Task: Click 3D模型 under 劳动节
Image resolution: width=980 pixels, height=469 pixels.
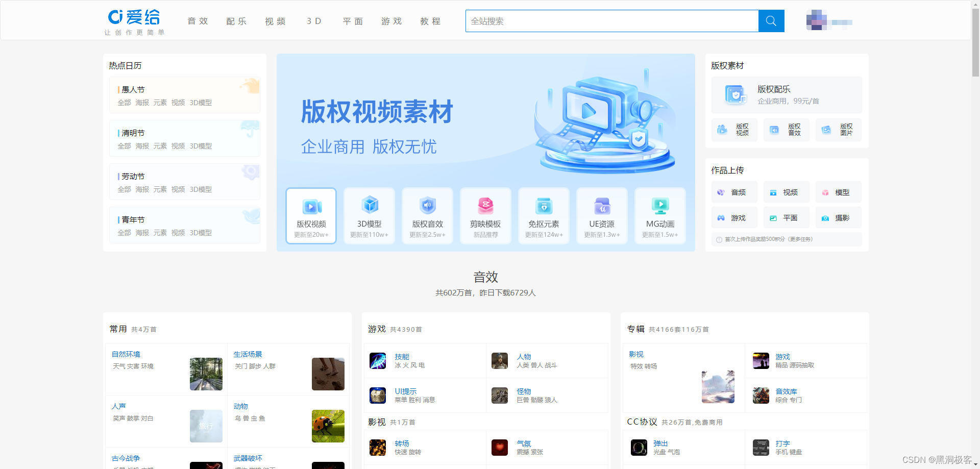Action: point(201,189)
